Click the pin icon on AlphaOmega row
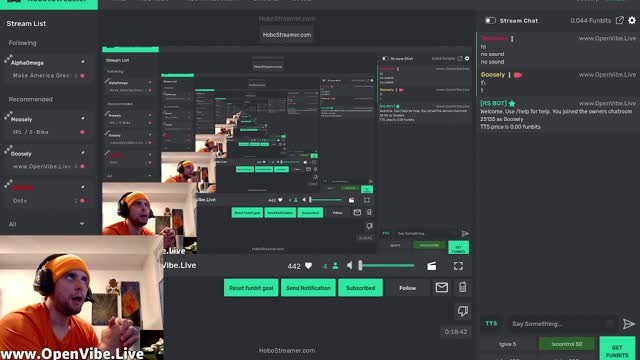The width and height of the screenshot is (640, 360). [x=83, y=62]
